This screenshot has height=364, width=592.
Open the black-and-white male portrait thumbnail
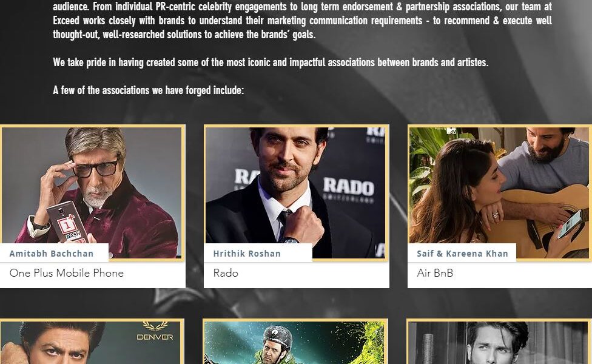coord(499,343)
